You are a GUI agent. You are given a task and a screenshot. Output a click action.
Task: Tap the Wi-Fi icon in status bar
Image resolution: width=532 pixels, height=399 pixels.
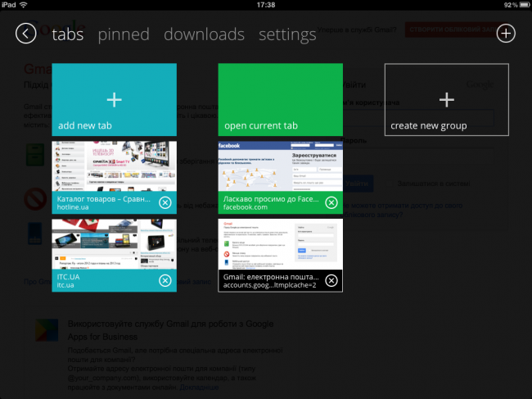[x=23, y=5]
